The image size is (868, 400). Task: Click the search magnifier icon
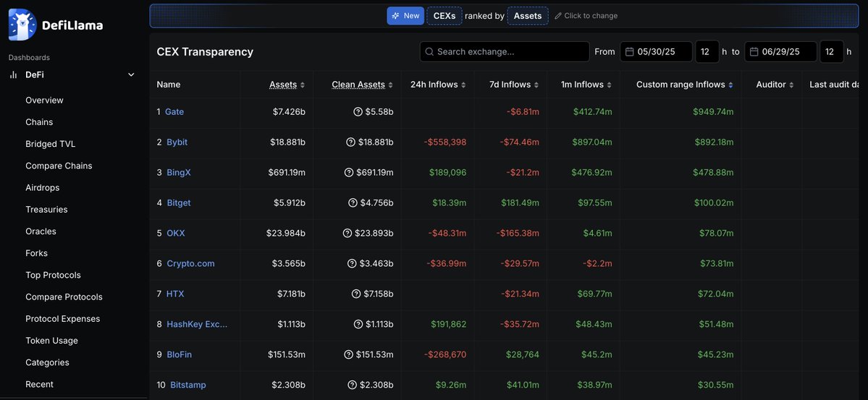pyautogui.click(x=429, y=51)
